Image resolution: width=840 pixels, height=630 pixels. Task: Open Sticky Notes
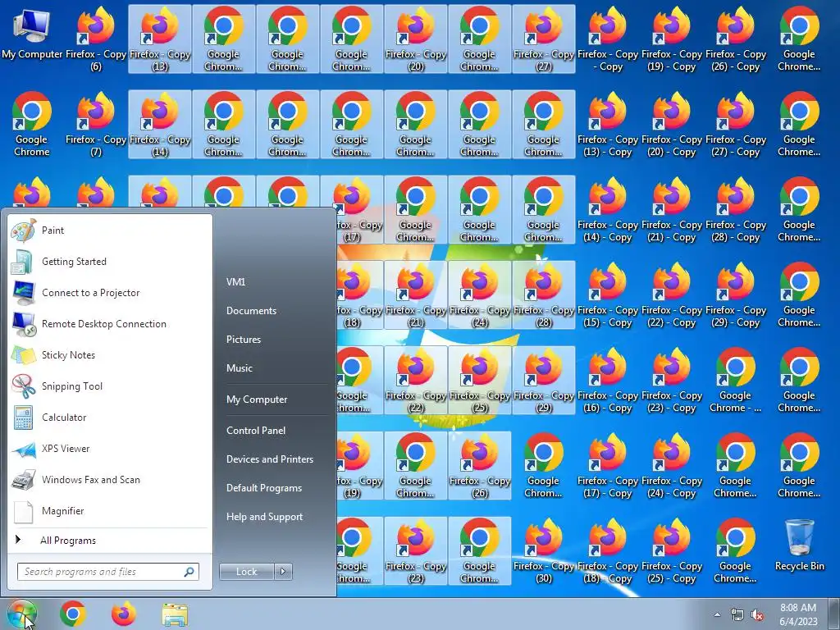(109, 354)
